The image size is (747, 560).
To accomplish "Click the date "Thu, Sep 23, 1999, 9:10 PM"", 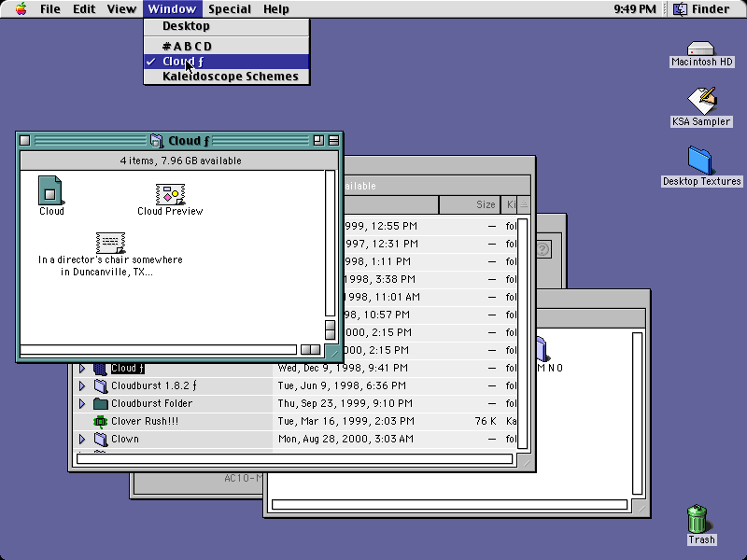I will [x=345, y=404].
